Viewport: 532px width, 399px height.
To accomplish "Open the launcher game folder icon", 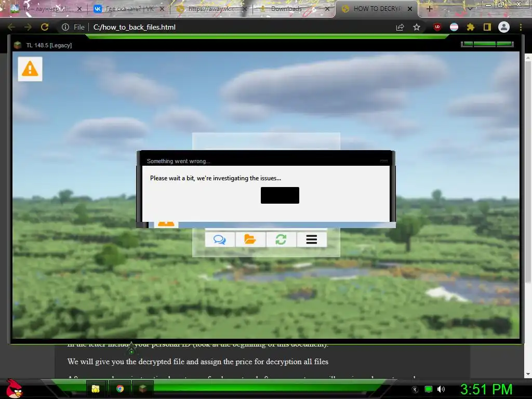I will tap(250, 240).
